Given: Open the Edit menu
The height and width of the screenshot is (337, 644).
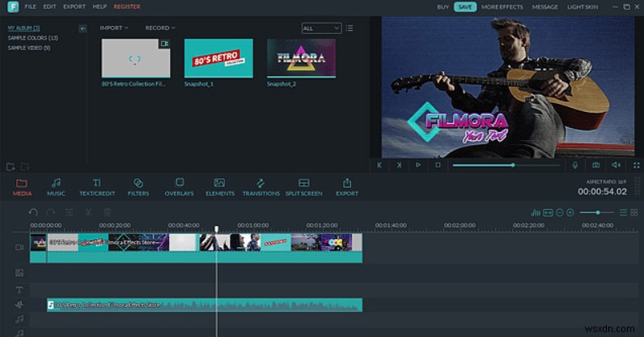Looking at the screenshot, I should click(x=49, y=6).
